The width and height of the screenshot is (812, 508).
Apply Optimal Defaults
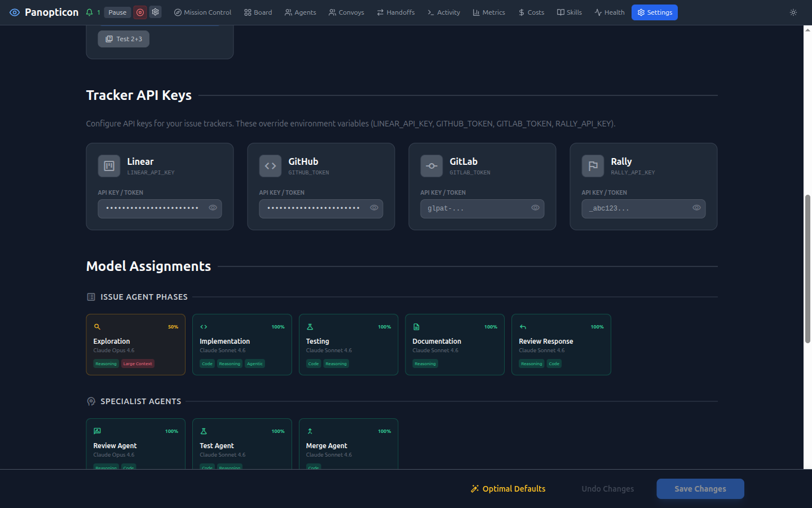point(509,489)
